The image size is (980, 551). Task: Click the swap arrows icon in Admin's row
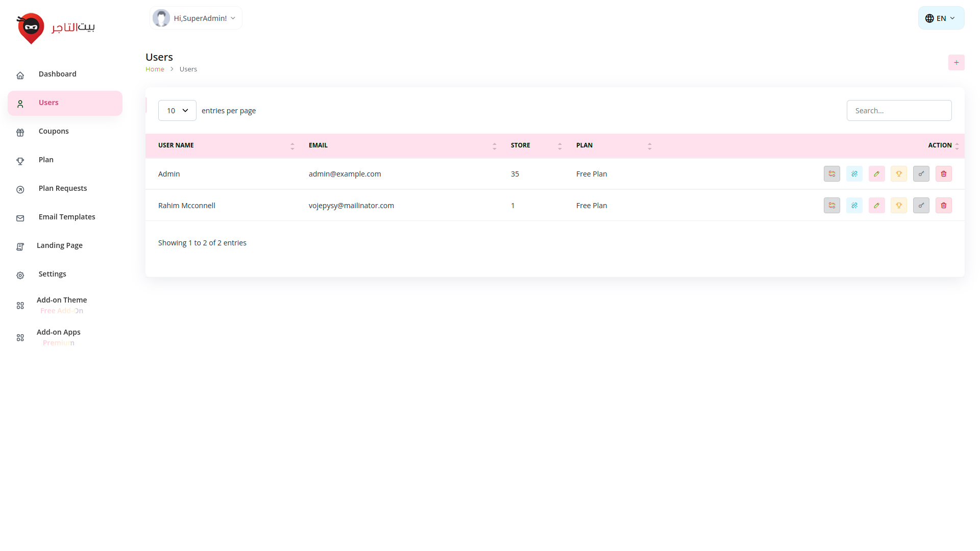(831, 174)
